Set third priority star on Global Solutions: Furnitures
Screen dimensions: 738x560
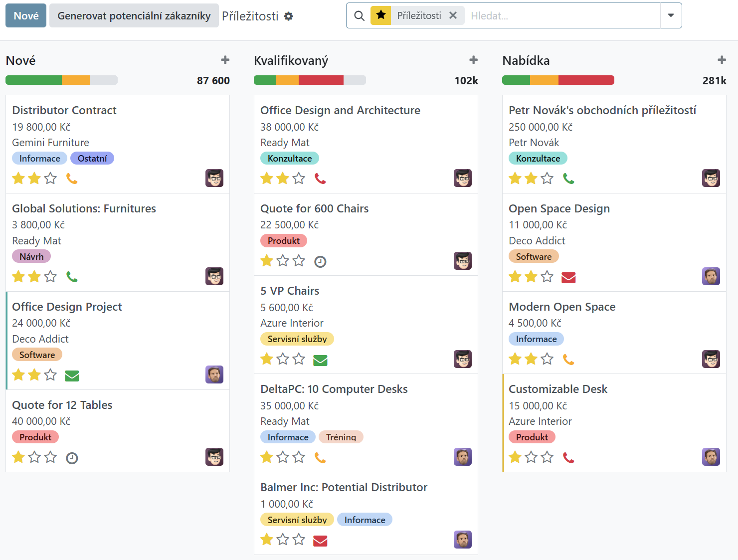pos(50,277)
